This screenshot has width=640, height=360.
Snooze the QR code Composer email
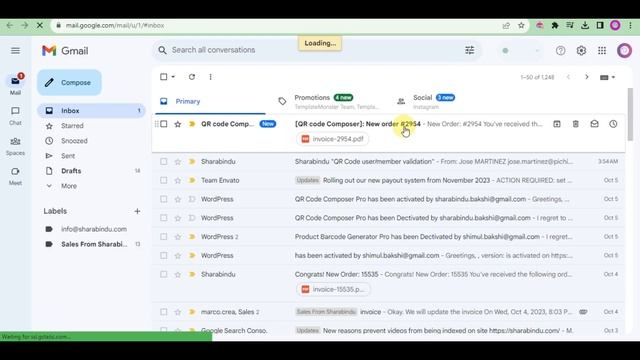pyautogui.click(x=613, y=124)
